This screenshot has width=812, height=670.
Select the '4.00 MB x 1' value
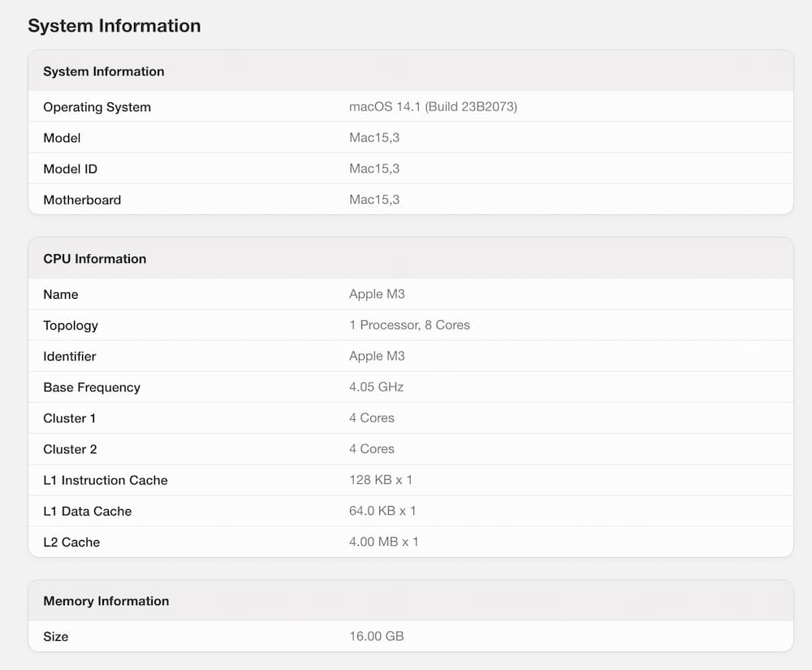coord(384,542)
